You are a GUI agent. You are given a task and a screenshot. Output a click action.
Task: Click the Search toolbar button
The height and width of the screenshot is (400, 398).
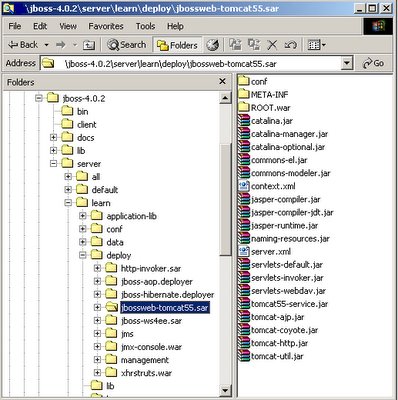tap(127, 45)
